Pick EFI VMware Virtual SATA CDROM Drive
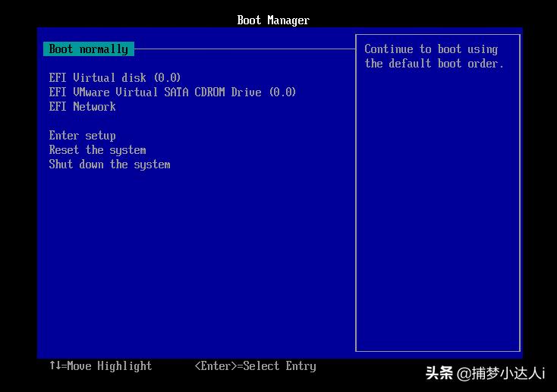This screenshot has width=557, height=392. coord(172,93)
